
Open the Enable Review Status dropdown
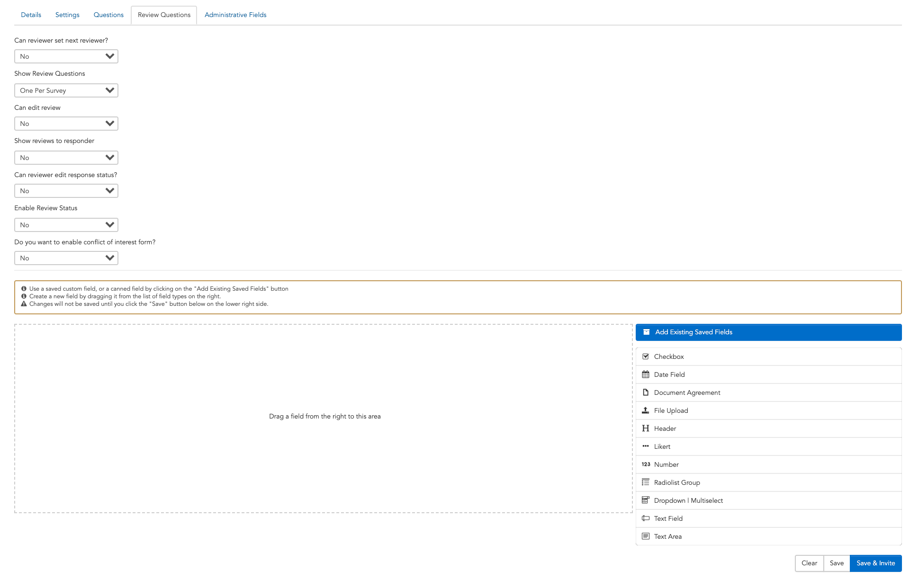coord(66,225)
